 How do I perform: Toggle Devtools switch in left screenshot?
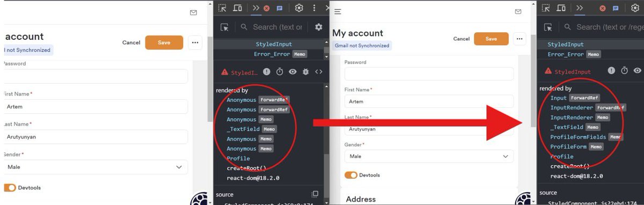click(10, 188)
